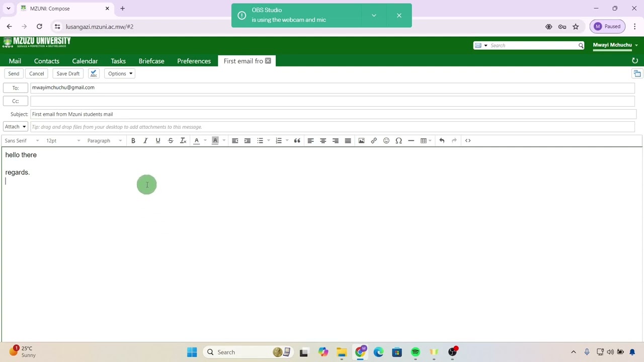The image size is (644, 362).
Task: Click in the Cc recipient field
Action: (x=333, y=101)
